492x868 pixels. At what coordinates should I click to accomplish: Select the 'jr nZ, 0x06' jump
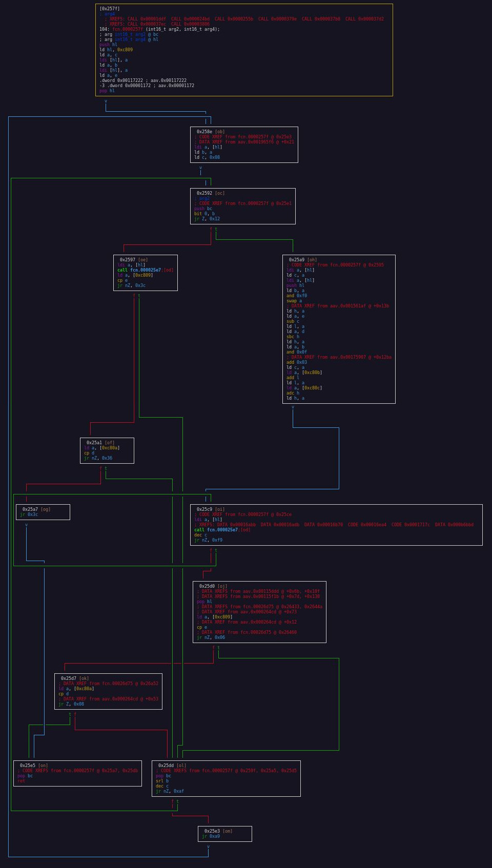[211, 637]
